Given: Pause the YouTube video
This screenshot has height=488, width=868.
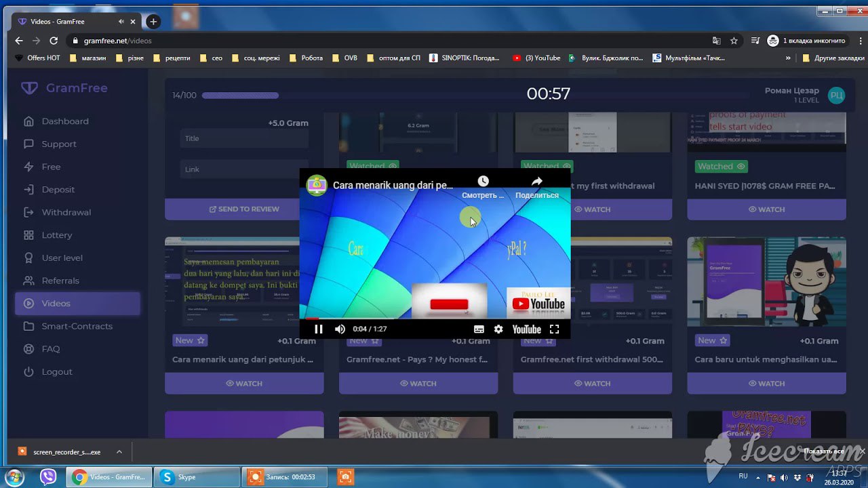Looking at the screenshot, I should [x=318, y=329].
